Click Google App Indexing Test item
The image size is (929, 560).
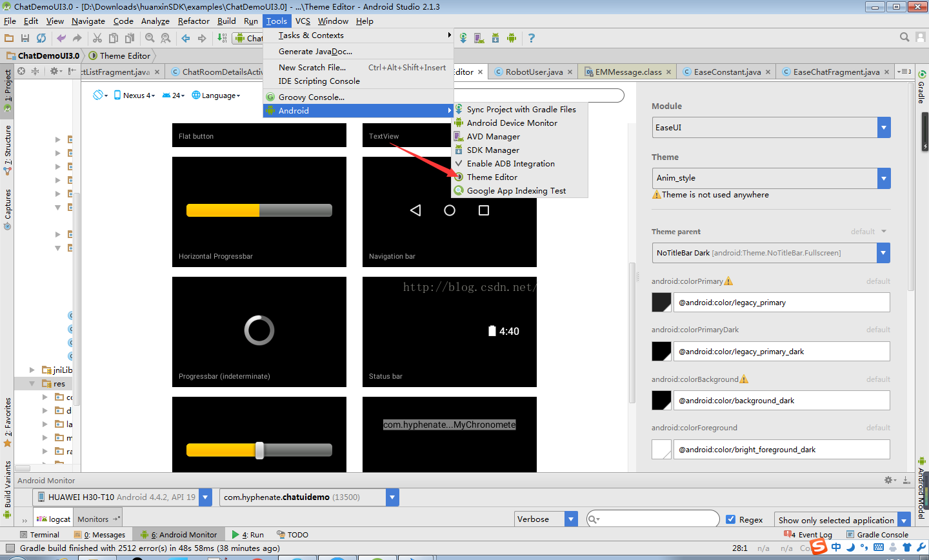[520, 191]
